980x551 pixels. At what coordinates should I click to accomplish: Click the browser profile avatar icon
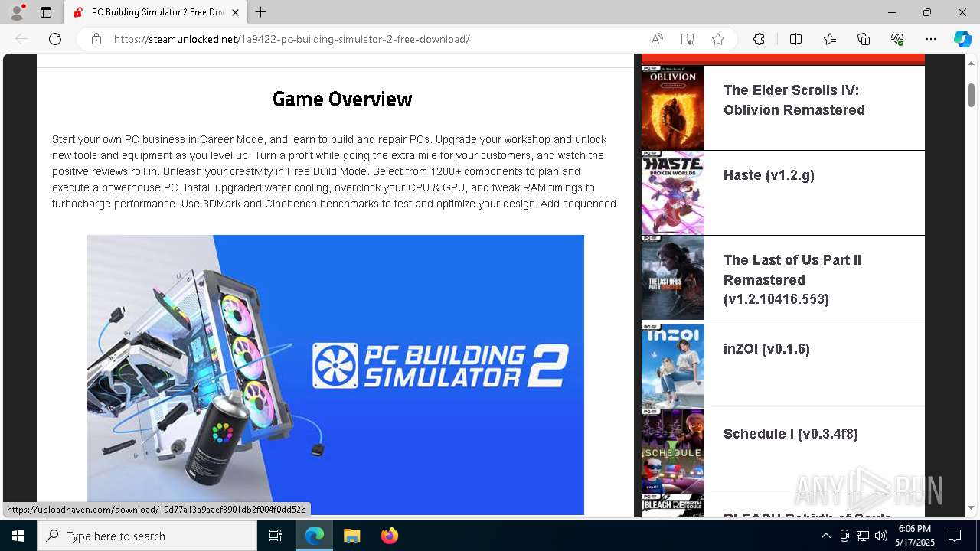(17, 12)
